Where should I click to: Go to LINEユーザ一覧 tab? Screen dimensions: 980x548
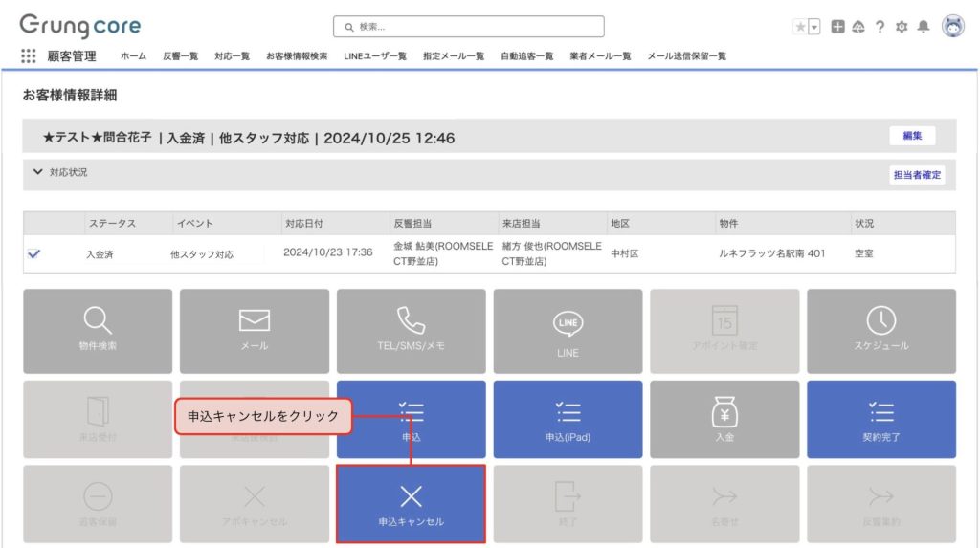[x=375, y=56]
